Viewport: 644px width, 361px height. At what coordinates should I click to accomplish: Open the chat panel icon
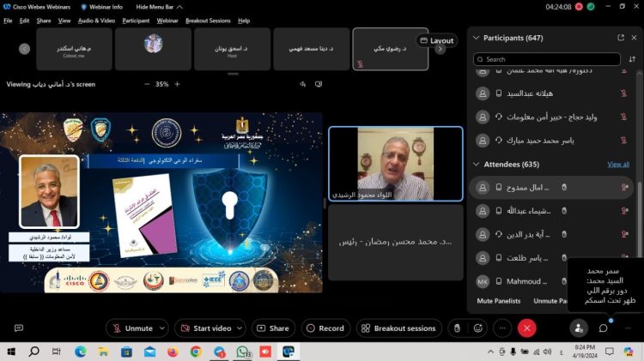[x=603, y=328]
